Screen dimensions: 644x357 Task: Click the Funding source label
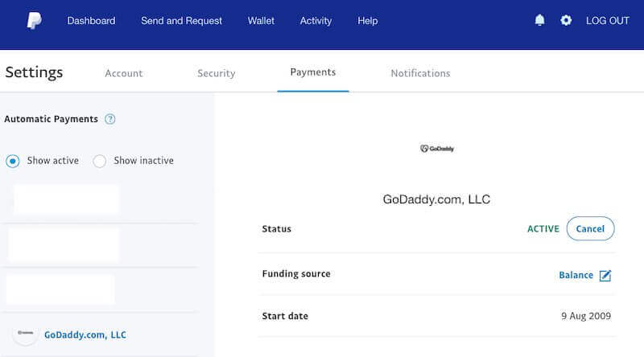pos(296,273)
